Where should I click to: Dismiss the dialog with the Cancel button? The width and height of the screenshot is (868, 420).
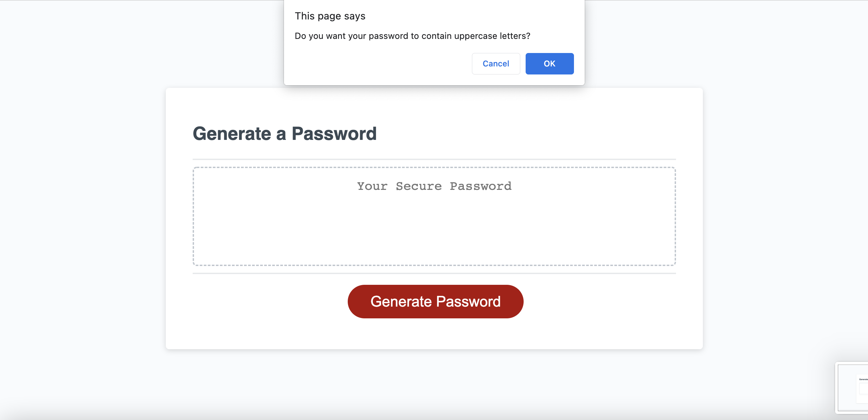496,64
